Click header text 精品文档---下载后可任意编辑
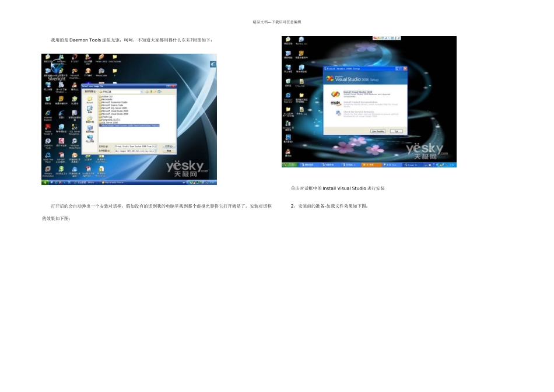Screen dimensions: 554x392 tap(277, 22)
